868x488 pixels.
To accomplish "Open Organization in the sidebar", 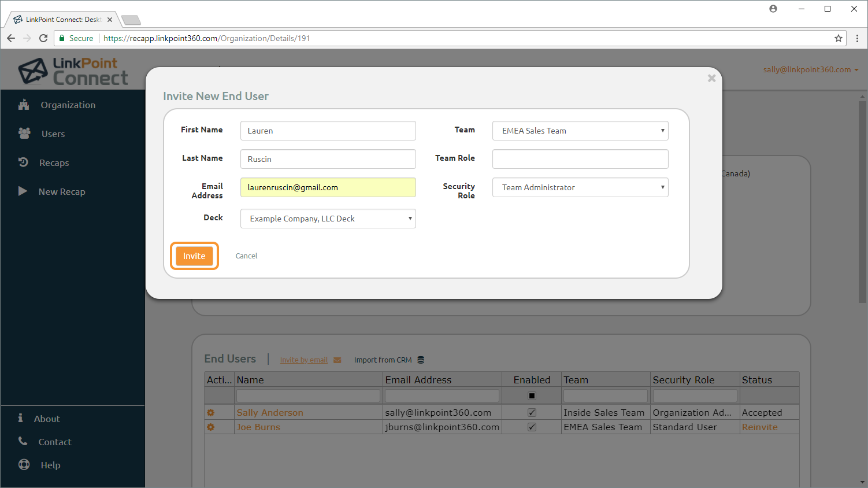I will pyautogui.click(x=68, y=105).
